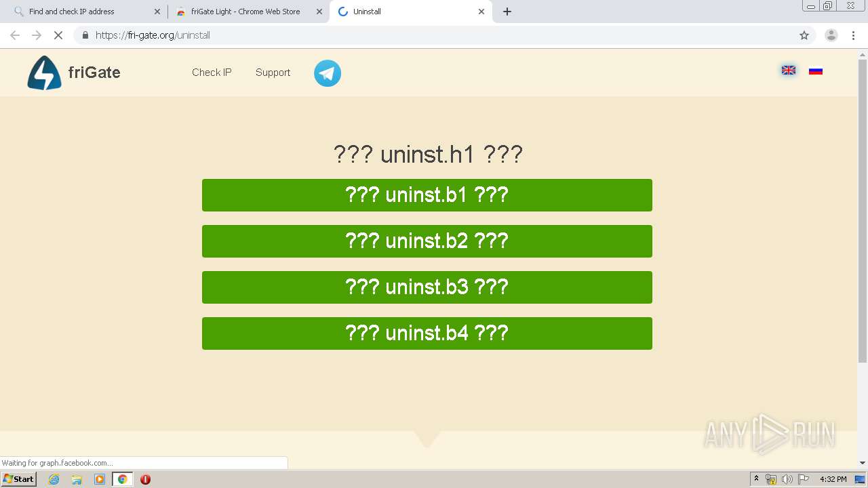Open Action Center flag icon

(804, 479)
